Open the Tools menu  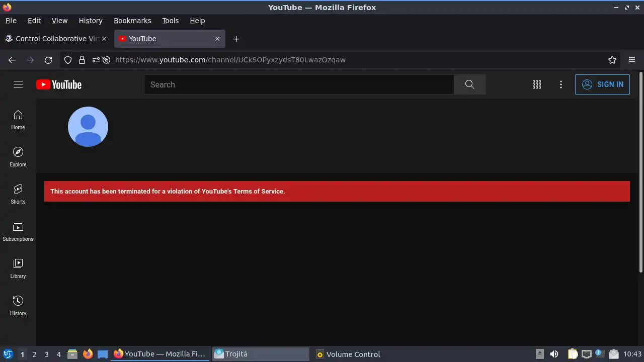[171, 21]
